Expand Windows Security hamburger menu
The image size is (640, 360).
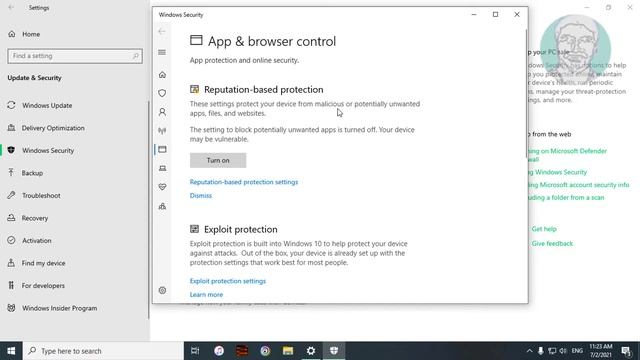162,52
